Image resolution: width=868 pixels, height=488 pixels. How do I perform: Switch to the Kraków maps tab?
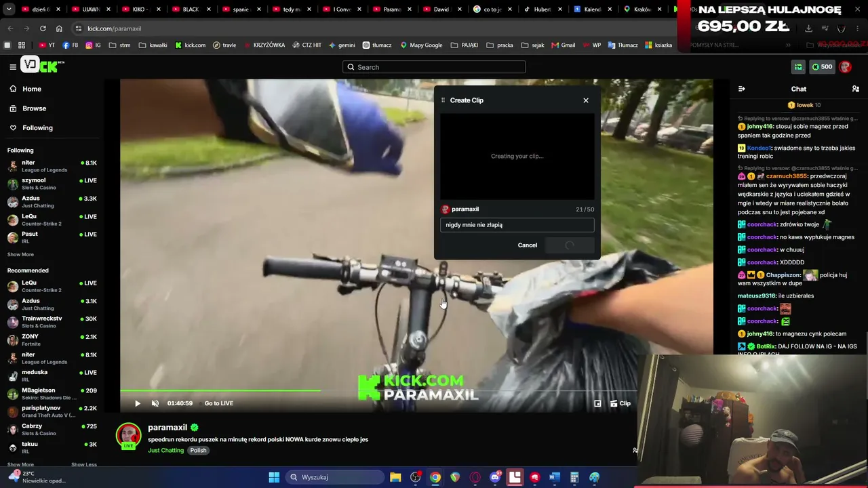pyautogui.click(x=642, y=9)
